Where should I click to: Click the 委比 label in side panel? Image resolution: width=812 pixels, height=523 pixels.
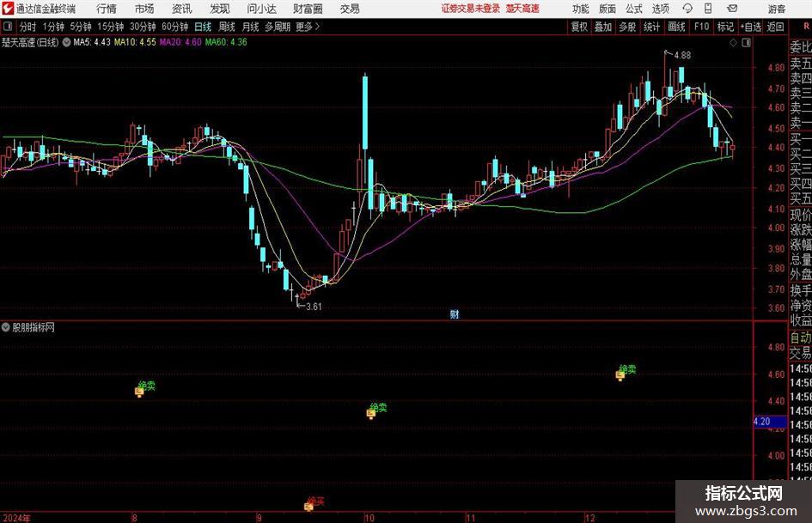[801, 47]
